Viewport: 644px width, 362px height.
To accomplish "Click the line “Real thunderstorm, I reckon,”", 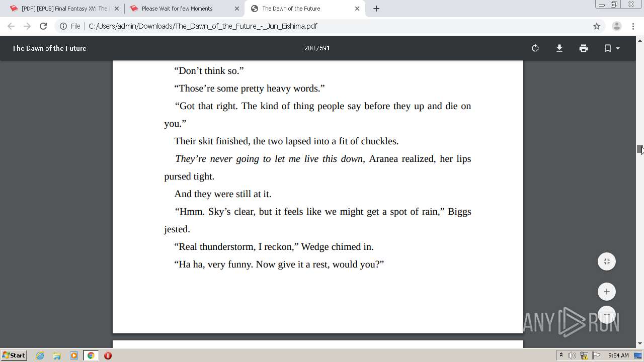I will click(x=274, y=247).
